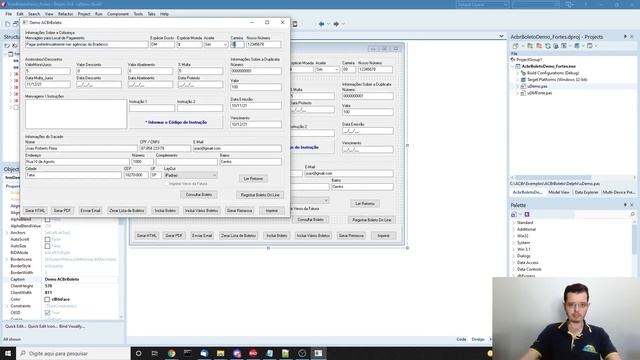Screen dimensions: 640x360
Task: Click the Registrar Boleto On Line button in the front window
Action: click(260, 195)
